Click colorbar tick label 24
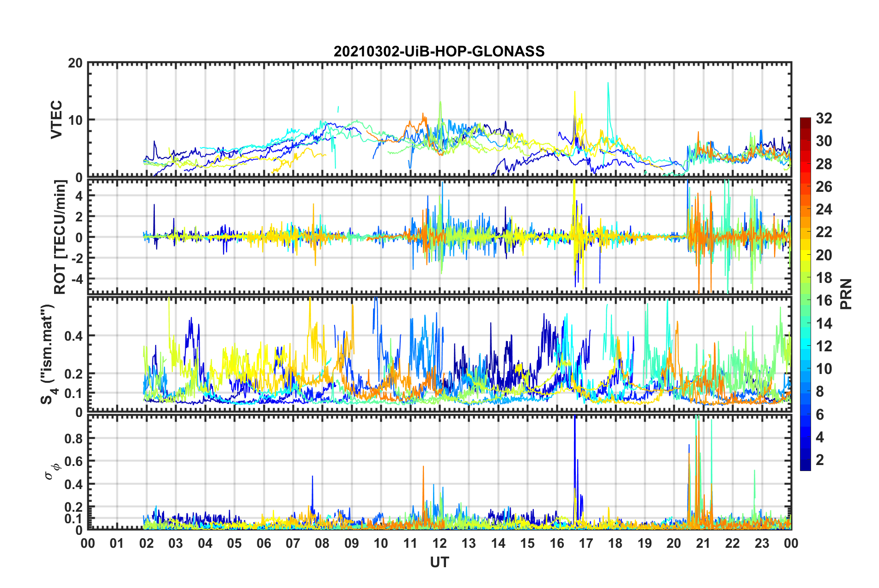The height and width of the screenshot is (588, 879). coord(824,209)
